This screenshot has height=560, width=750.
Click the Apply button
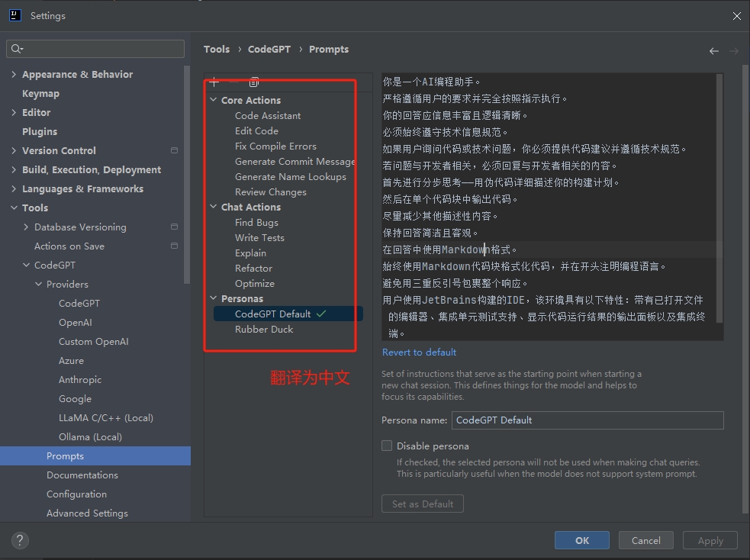(710, 540)
